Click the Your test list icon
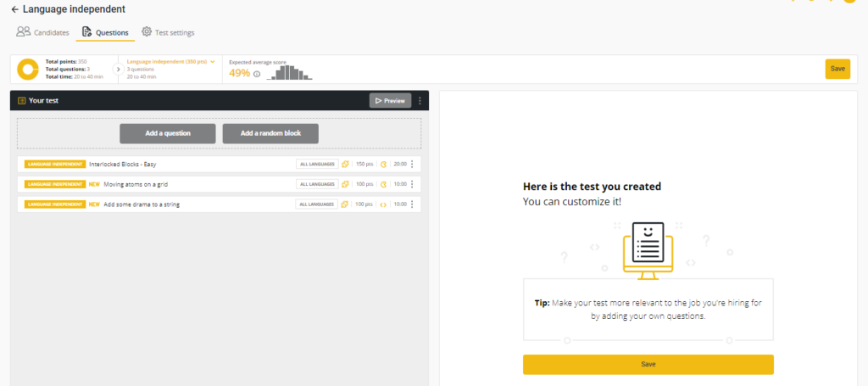 [x=21, y=100]
